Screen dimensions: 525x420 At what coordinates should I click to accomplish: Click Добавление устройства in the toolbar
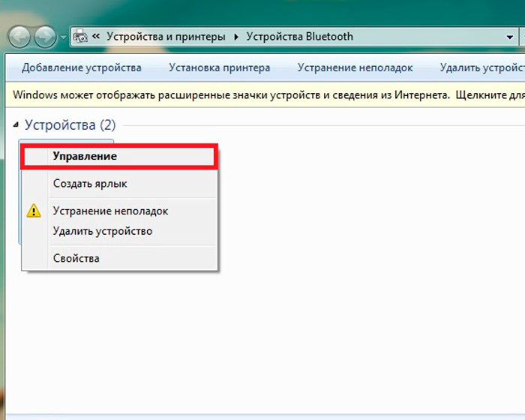81,68
